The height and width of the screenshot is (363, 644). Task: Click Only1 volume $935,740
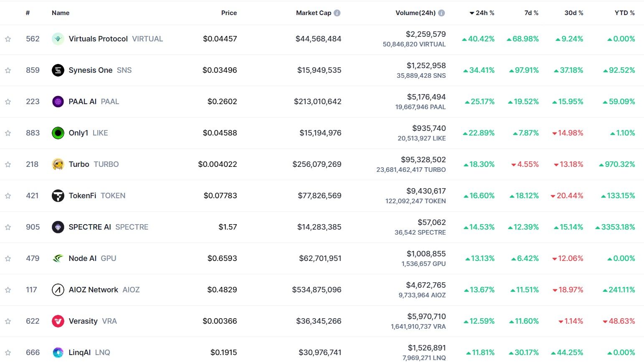(x=429, y=128)
